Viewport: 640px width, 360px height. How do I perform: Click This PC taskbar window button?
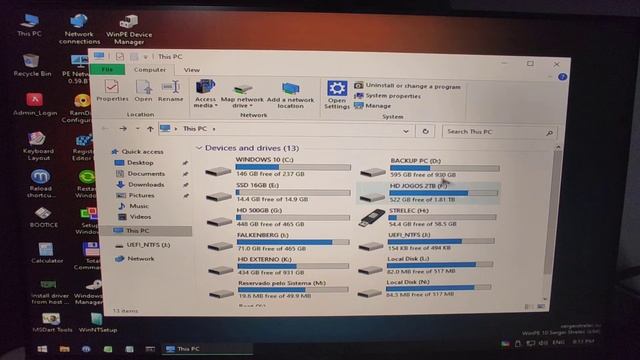(207, 349)
